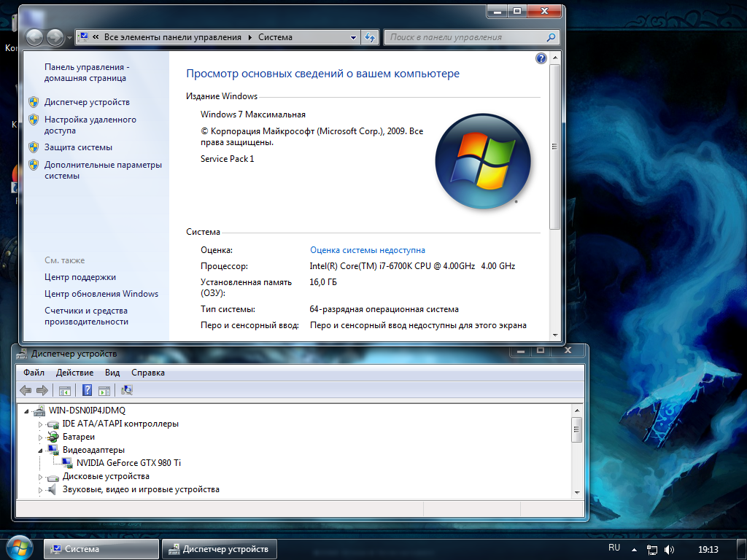Viewport: 747px width, 560px height.
Task: Focus the Control Panel search field
Action: point(467,37)
